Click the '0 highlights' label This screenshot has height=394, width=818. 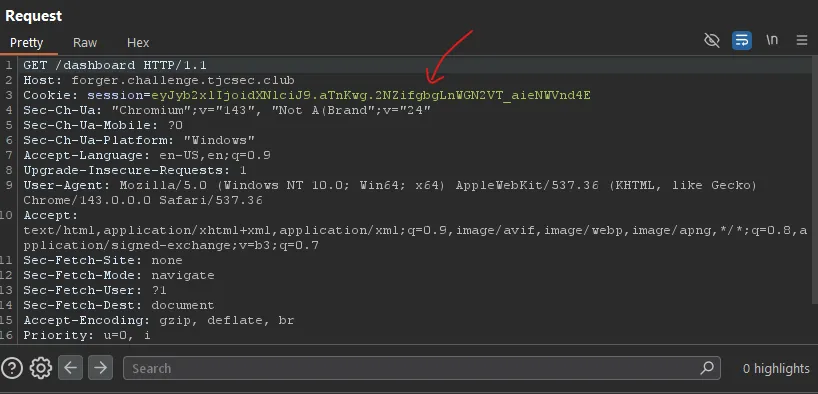[776, 368]
